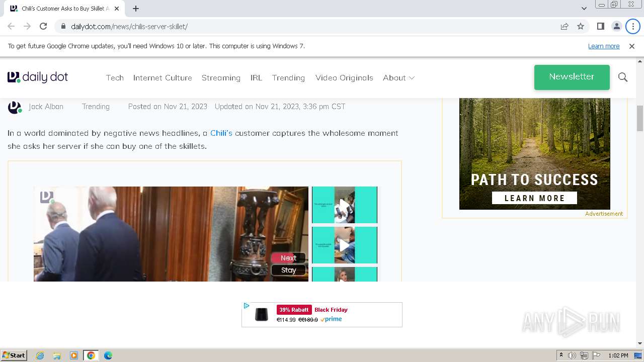Select Trending in the navigation bar
This screenshot has width=644, height=362.
pyautogui.click(x=288, y=77)
